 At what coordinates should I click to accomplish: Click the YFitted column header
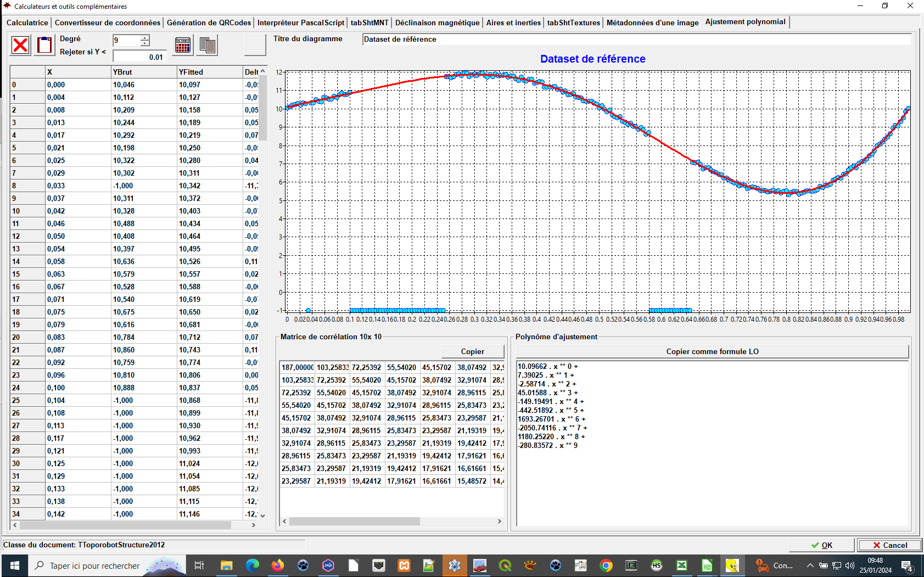[210, 72]
